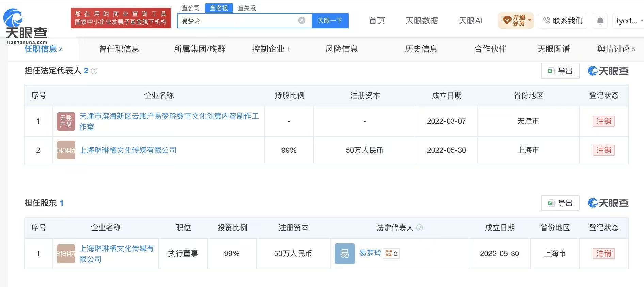644x287 pixels.
Task: Open the 所属集团/族群 tab
Action: [199, 49]
